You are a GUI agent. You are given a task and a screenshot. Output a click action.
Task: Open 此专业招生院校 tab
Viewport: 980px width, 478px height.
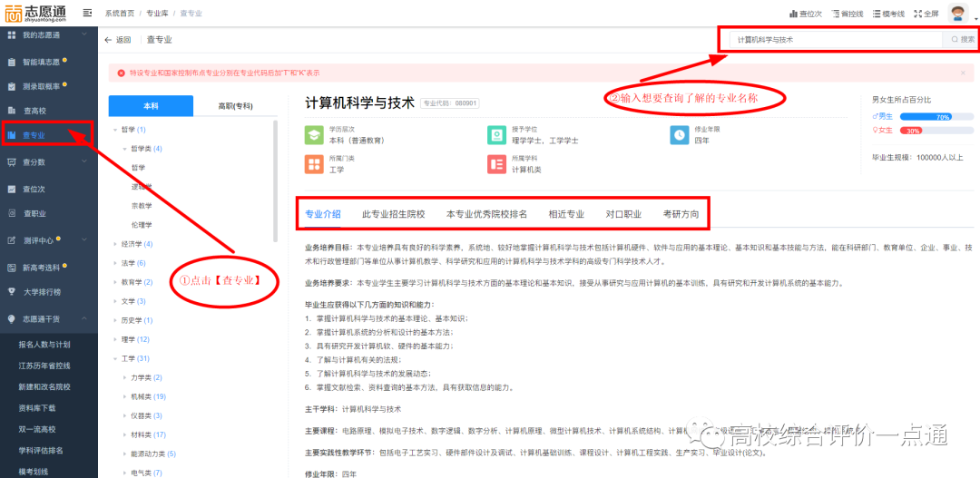(393, 214)
